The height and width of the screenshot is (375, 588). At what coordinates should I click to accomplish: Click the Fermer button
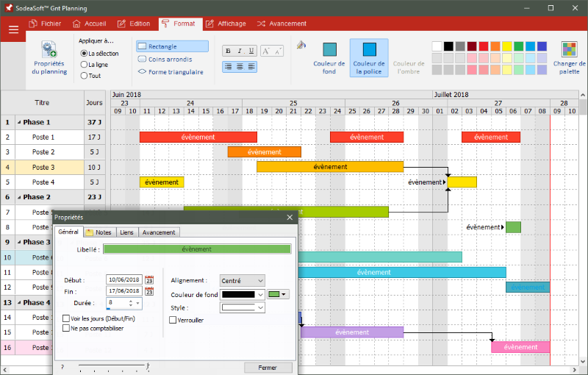[268, 368]
